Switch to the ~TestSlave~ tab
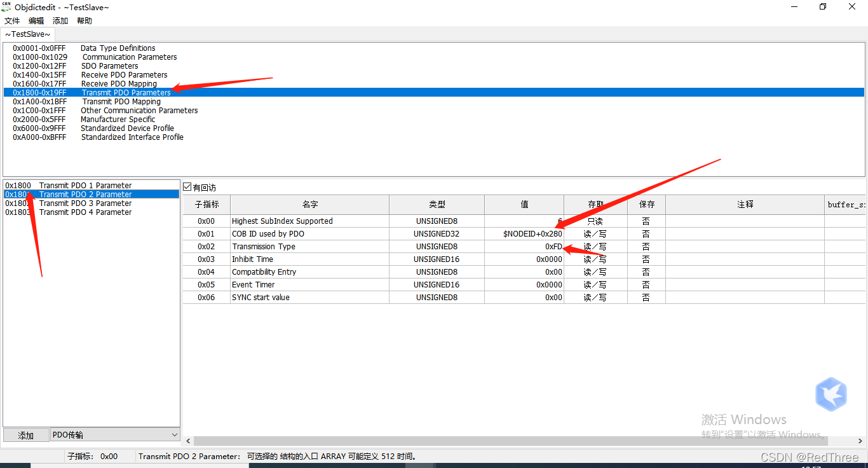 point(27,34)
